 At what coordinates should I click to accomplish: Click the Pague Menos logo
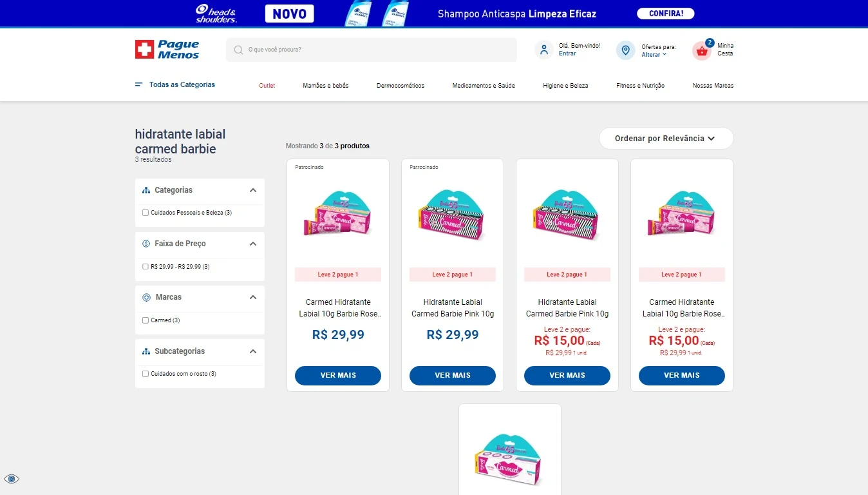click(x=167, y=50)
